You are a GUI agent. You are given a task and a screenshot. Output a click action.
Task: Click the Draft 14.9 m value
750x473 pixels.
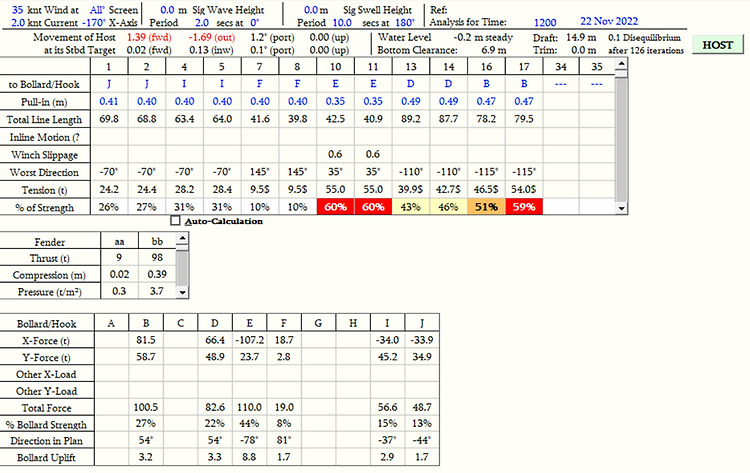tap(581, 37)
